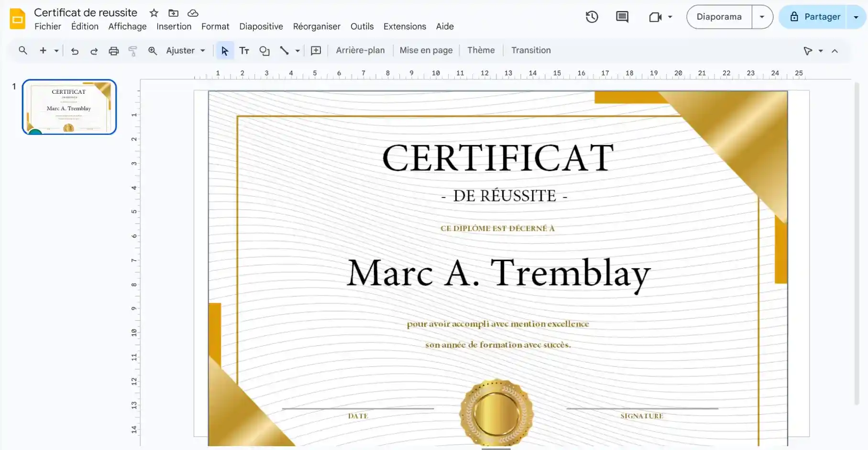Open the shape insertion tool
Image resolution: width=868 pixels, height=450 pixels.
[264, 51]
